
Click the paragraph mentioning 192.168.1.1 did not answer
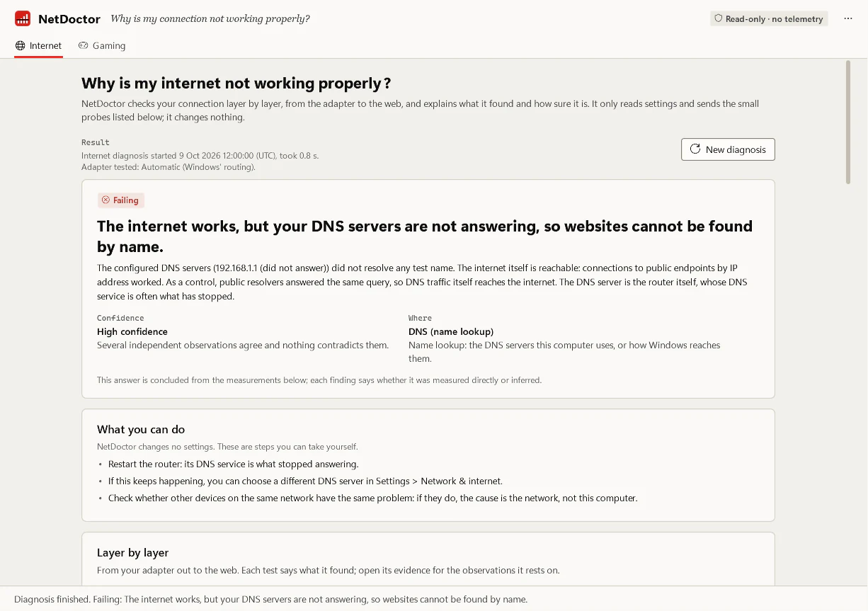(422, 282)
